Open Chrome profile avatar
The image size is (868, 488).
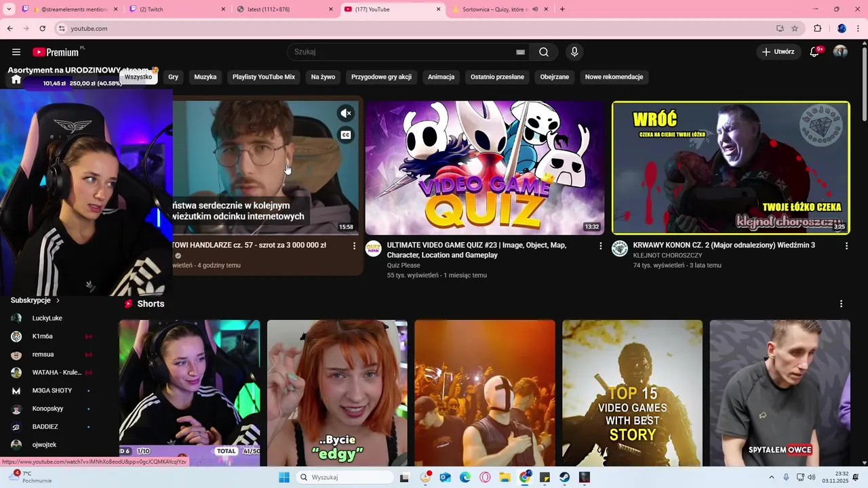(842, 28)
